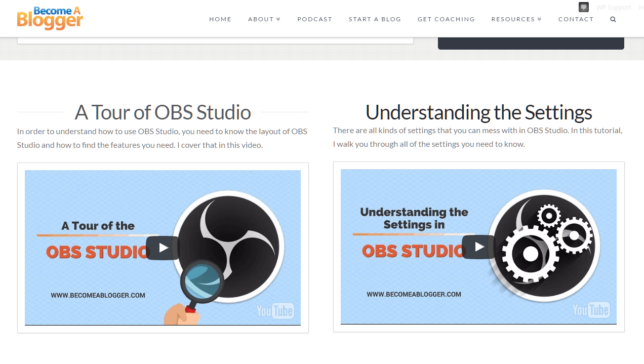Click the paragraph starting 'There are all kinds'
644x364 pixels.
click(478, 137)
